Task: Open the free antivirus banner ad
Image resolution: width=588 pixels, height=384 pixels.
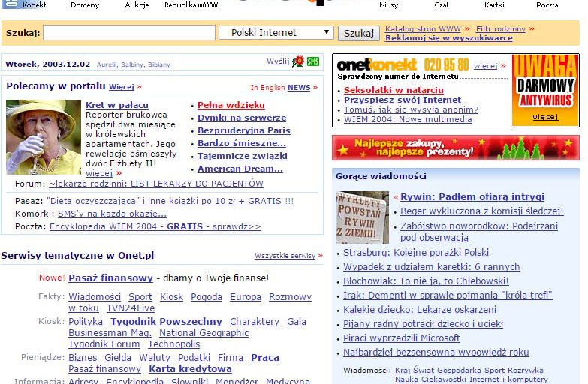Action: coord(545,90)
